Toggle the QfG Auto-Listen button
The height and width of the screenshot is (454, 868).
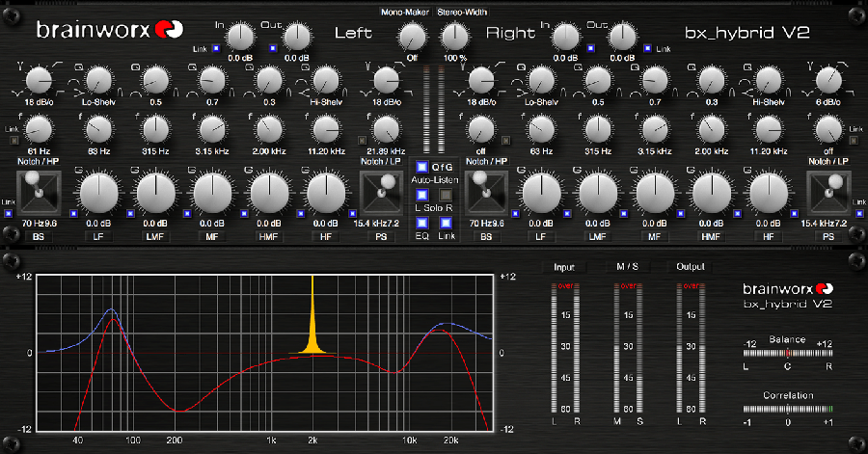pos(420,166)
